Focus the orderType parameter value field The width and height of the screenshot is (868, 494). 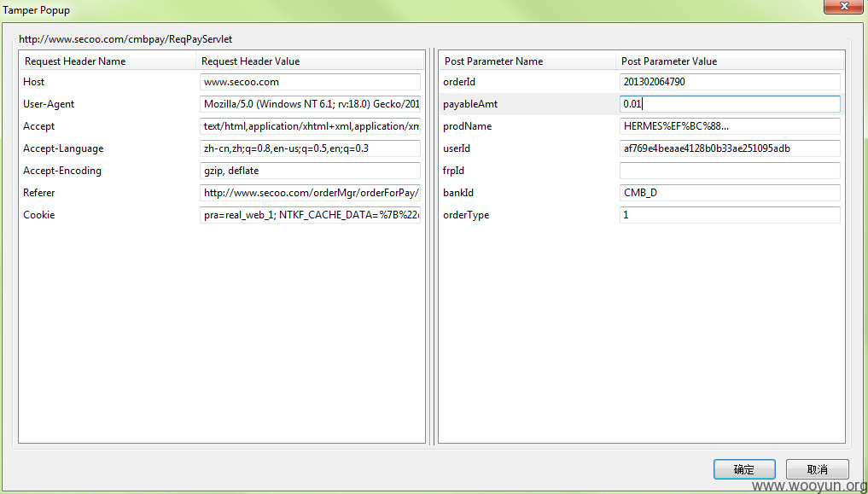point(730,215)
